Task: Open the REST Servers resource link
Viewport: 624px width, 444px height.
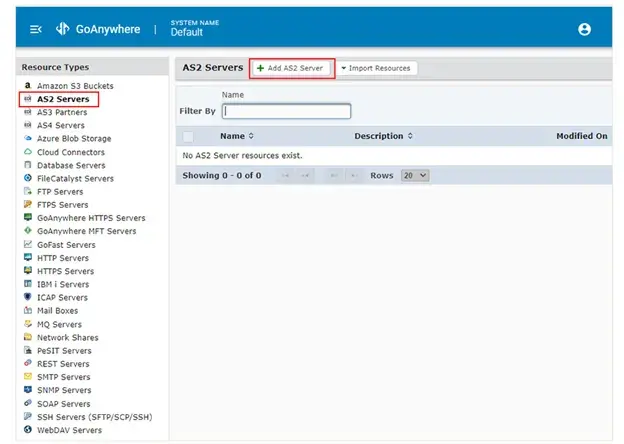Action: pos(63,364)
